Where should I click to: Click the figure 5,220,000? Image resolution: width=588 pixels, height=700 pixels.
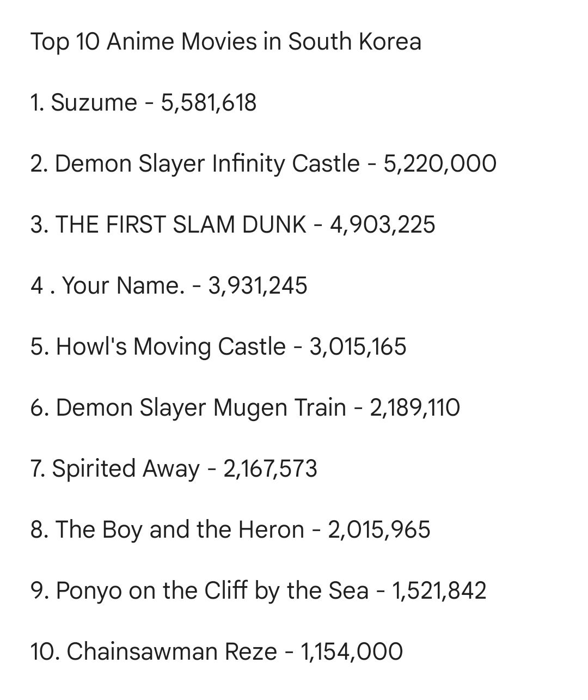tap(440, 164)
